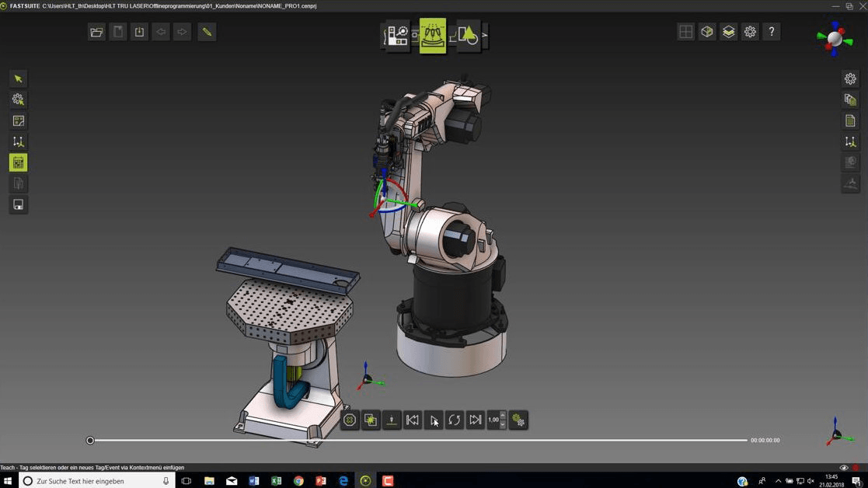868x488 pixels.
Task: Click the view orientation ball widget
Action: point(835,38)
